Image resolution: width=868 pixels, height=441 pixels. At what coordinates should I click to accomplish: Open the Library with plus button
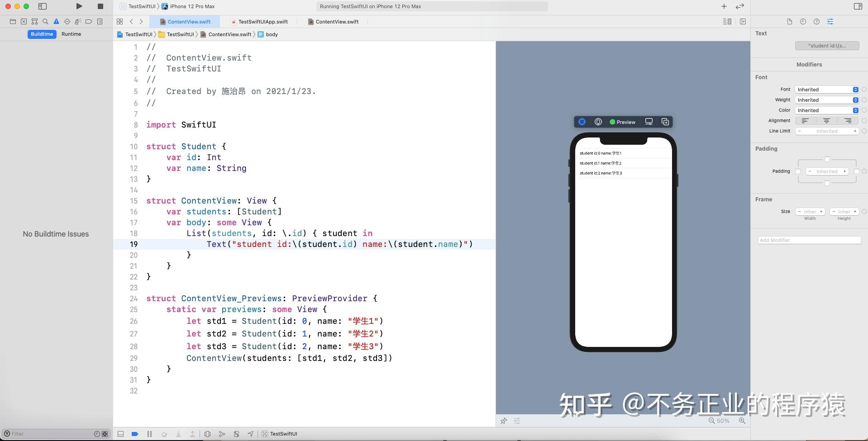point(724,6)
